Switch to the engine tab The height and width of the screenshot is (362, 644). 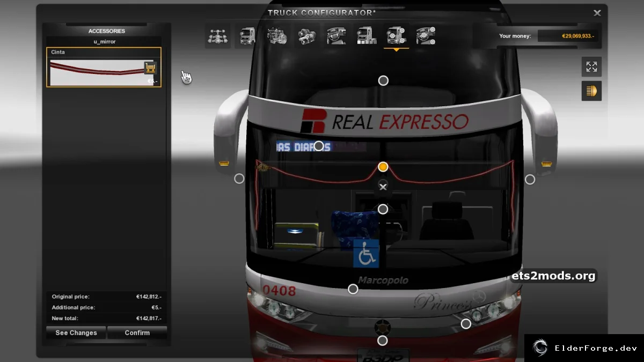(x=277, y=36)
